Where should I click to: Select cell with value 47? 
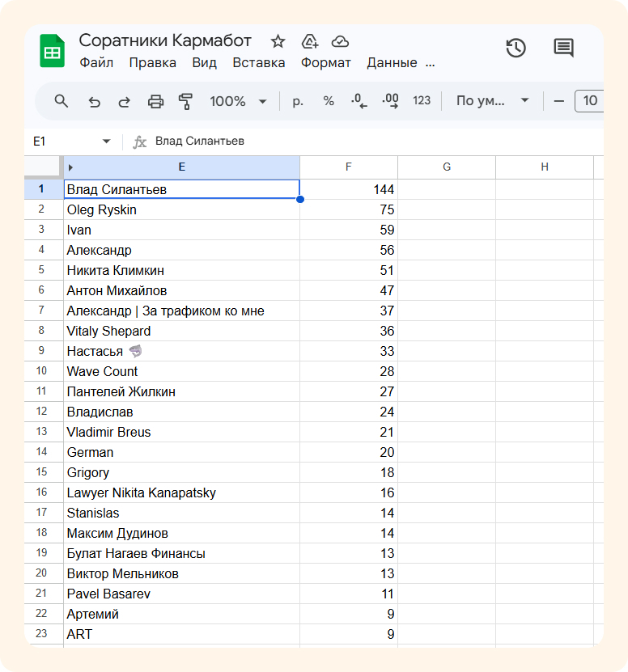pyautogui.click(x=349, y=290)
